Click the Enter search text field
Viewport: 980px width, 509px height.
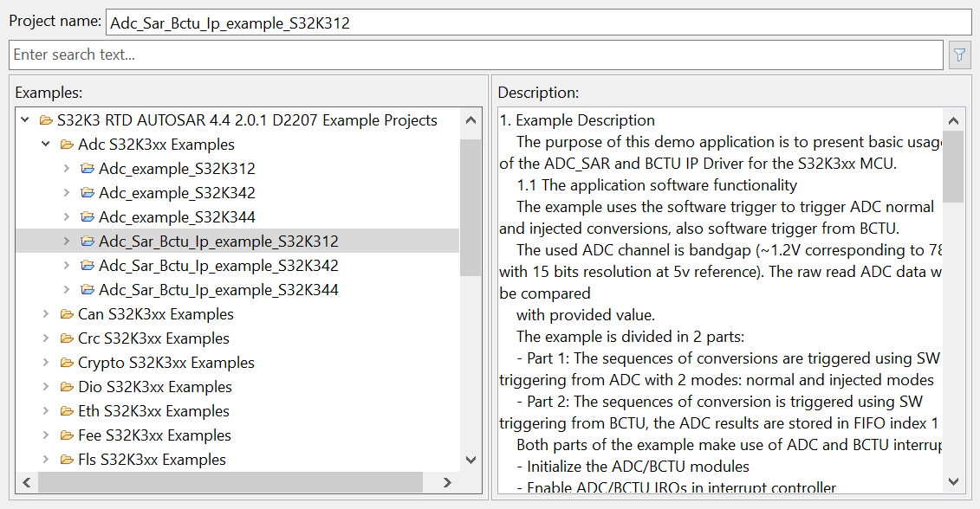coord(347,55)
